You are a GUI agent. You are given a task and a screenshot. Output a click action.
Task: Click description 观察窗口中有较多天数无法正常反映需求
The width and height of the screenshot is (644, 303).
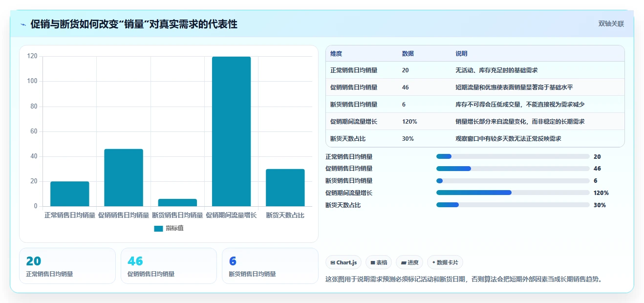tap(508, 139)
